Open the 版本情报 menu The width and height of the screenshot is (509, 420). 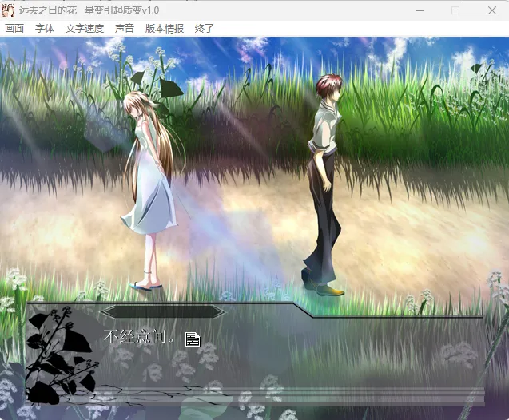tap(165, 29)
